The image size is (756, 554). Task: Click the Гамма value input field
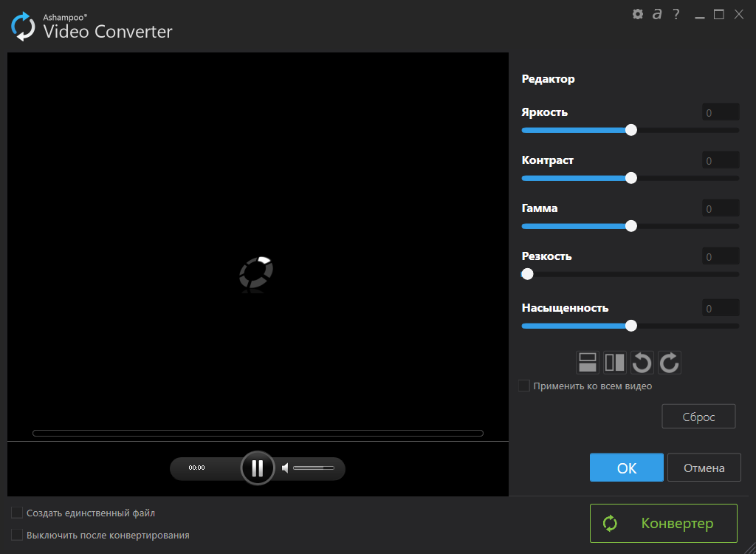(x=720, y=208)
